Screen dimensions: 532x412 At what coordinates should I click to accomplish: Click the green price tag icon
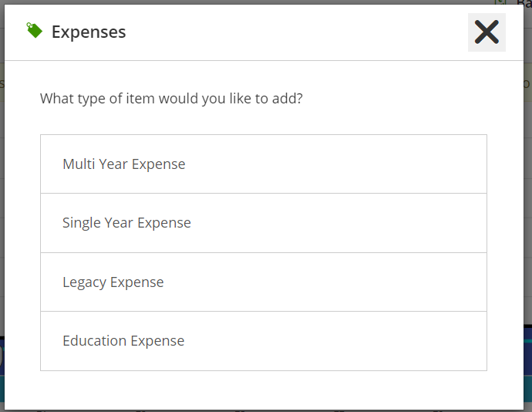[x=34, y=31]
